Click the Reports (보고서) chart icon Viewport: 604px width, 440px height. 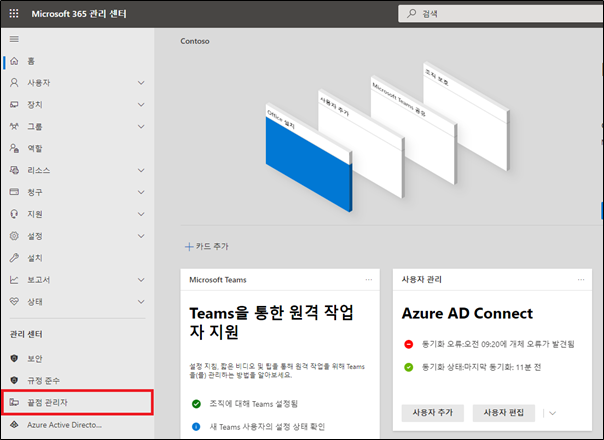tap(14, 280)
